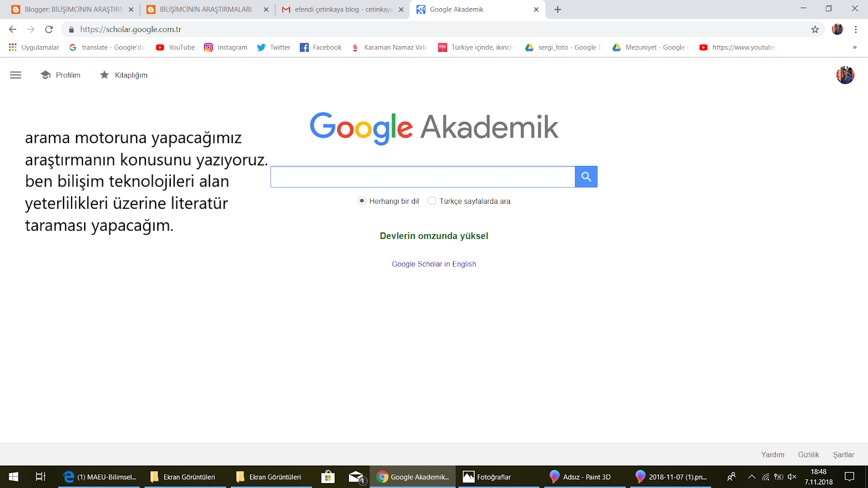Open the YouTube bookmark
The width and height of the screenshot is (868, 488).
point(175,47)
